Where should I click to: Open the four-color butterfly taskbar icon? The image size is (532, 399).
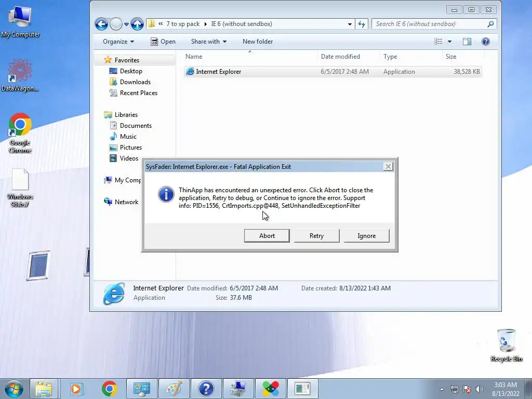click(270, 389)
